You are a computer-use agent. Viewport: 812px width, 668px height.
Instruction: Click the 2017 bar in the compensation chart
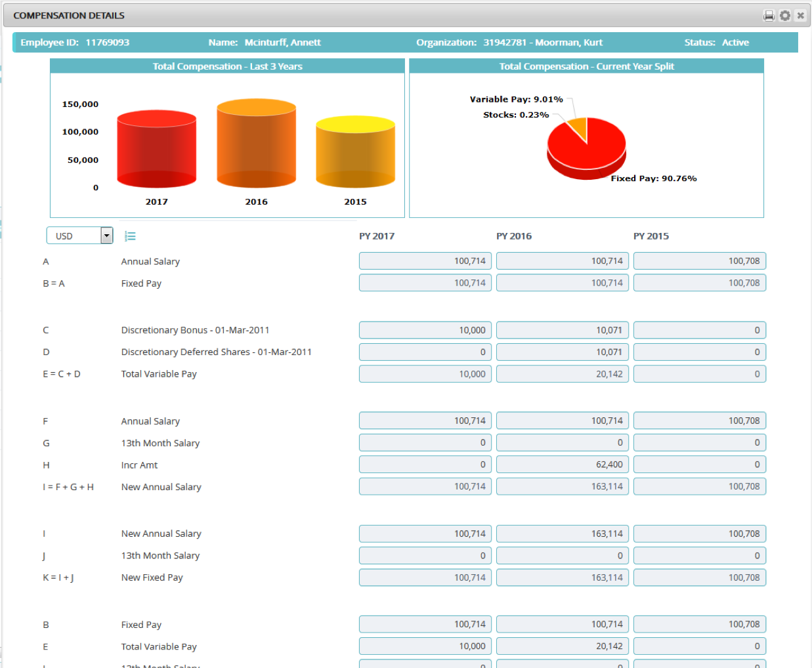coord(156,148)
